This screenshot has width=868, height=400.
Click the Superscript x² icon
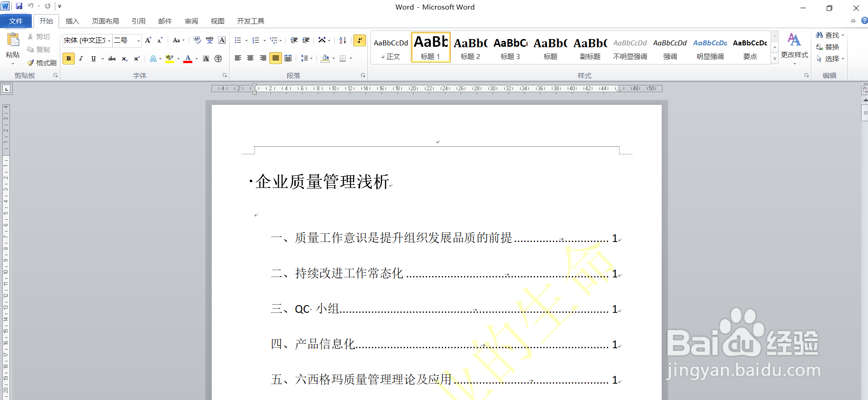click(x=137, y=59)
